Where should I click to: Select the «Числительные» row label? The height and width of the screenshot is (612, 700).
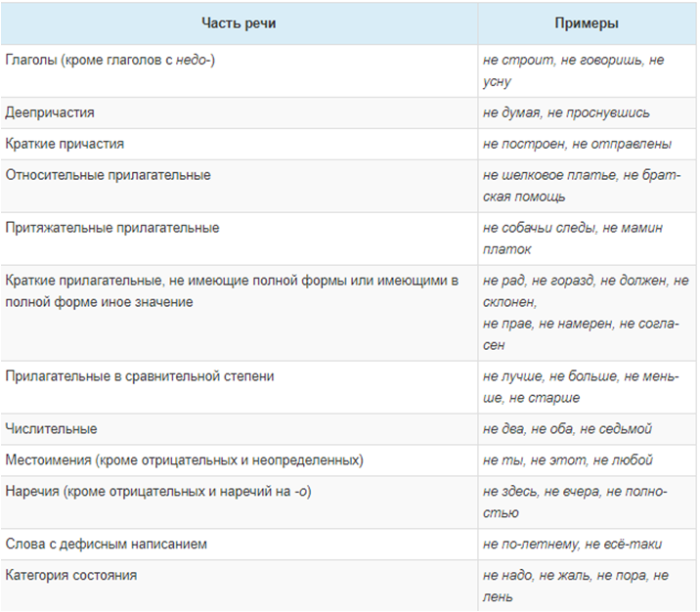tap(51, 429)
